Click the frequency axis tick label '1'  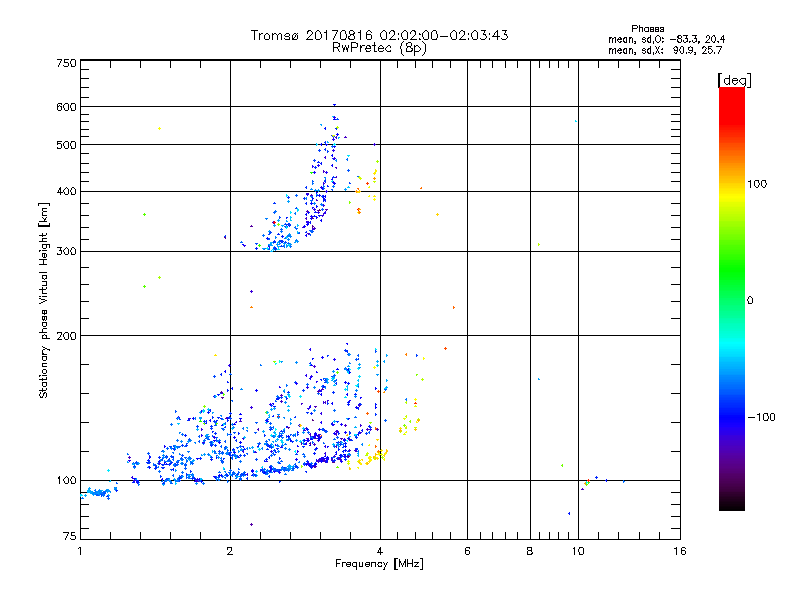pyautogui.click(x=80, y=551)
